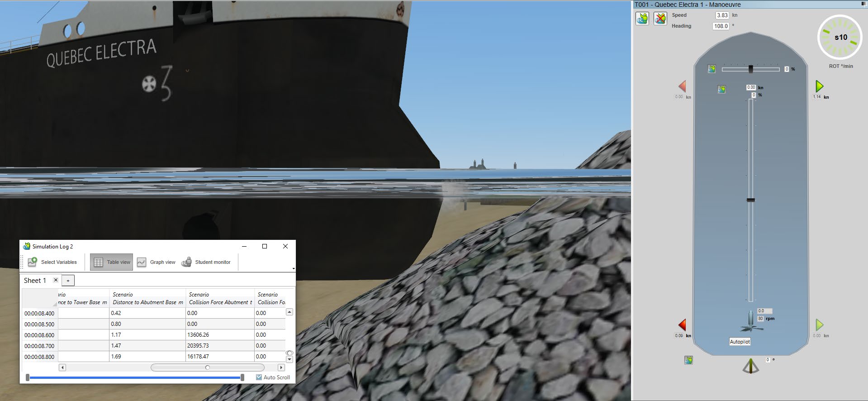Click the bow thruster control icon
Screen dimensions: 868x401
coord(712,69)
